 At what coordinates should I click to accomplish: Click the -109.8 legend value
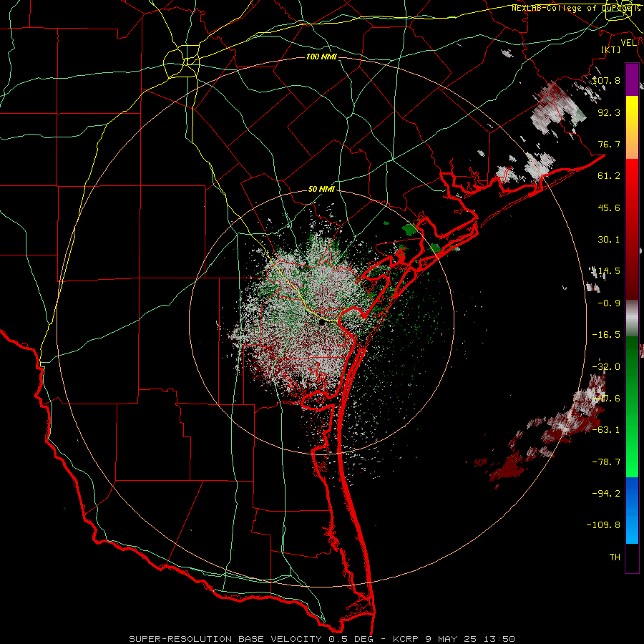[603, 525]
